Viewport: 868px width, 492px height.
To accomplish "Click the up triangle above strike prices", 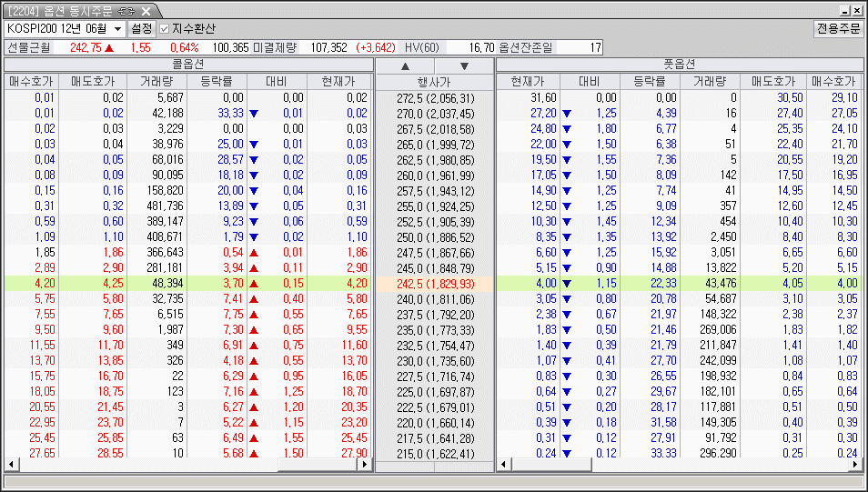I will tap(405, 66).
